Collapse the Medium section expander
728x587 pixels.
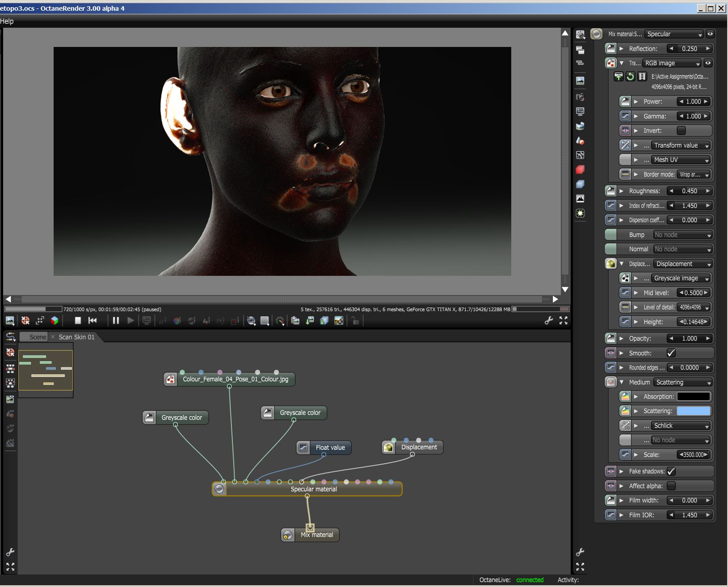click(621, 382)
